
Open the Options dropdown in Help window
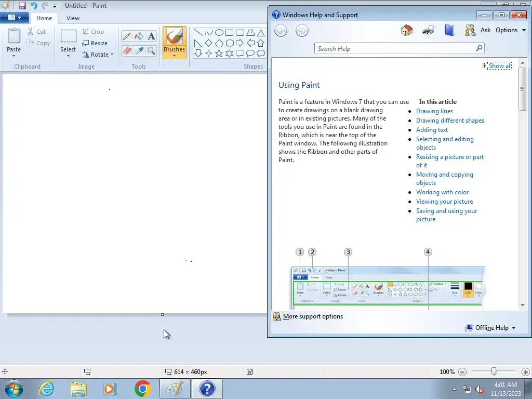pyautogui.click(x=511, y=30)
